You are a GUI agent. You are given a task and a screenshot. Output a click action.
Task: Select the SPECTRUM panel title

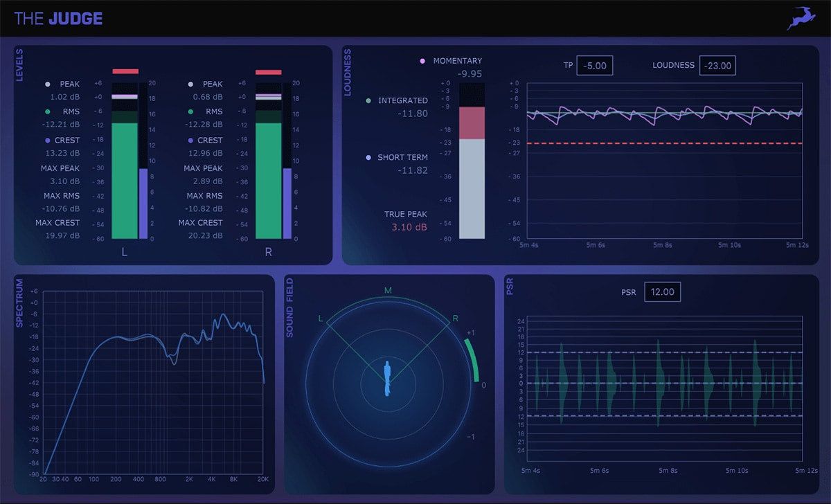pyautogui.click(x=19, y=303)
